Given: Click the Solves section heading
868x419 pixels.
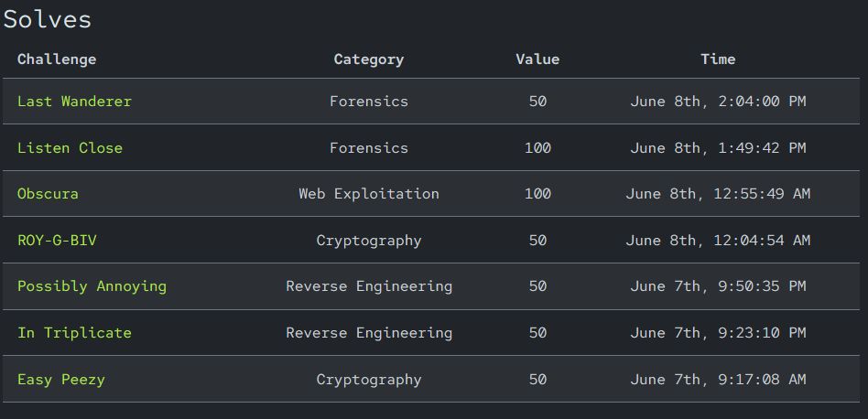Looking at the screenshot, I should (48, 19).
